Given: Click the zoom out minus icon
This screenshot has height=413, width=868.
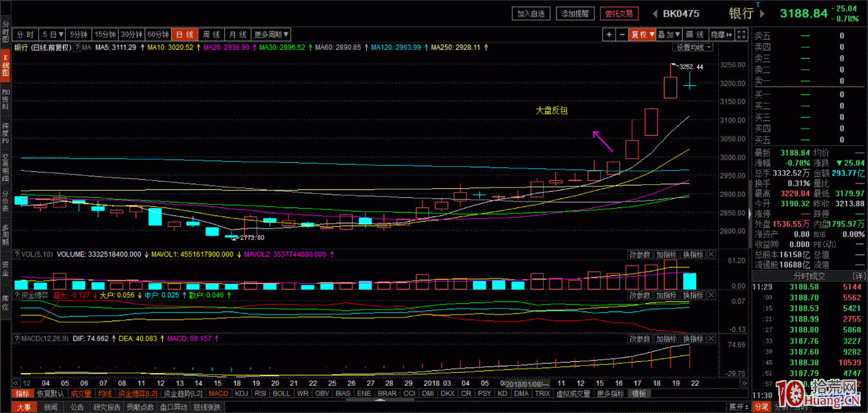Looking at the screenshot, I should click(x=622, y=34).
